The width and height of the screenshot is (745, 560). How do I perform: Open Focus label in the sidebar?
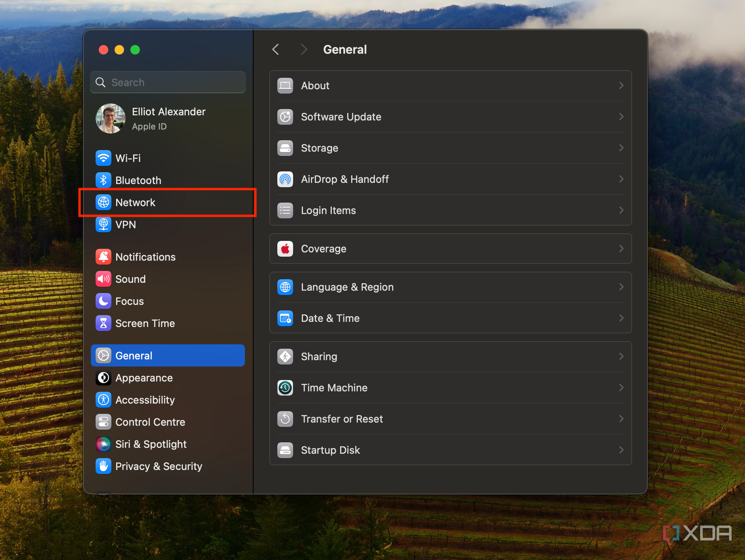tap(130, 301)
